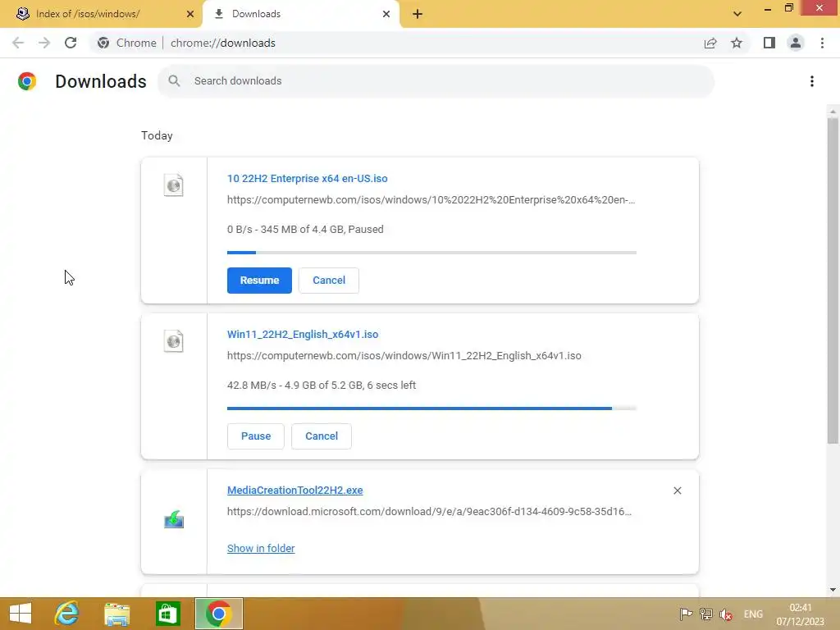The height and width of the screenshot is (630, 840).
Task: Click the Win11 ISO progress bar
Action: [431, 409]
